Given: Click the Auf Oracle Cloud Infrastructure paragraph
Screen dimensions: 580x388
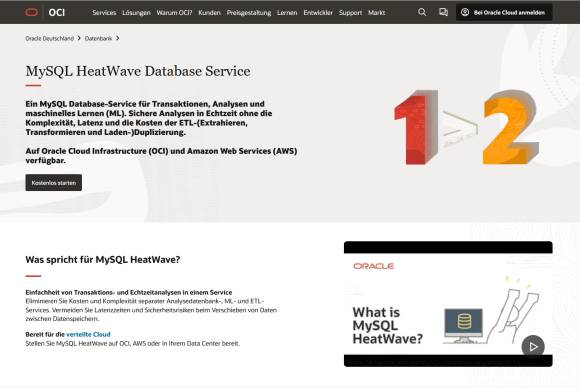Looking at the screenshot, I should click(161, 155).
